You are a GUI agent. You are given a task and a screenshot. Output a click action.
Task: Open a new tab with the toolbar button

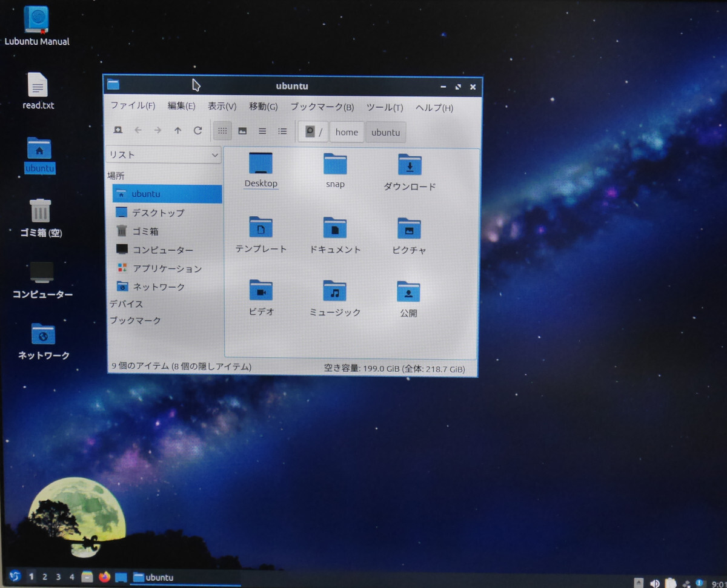tap(118, 130)
